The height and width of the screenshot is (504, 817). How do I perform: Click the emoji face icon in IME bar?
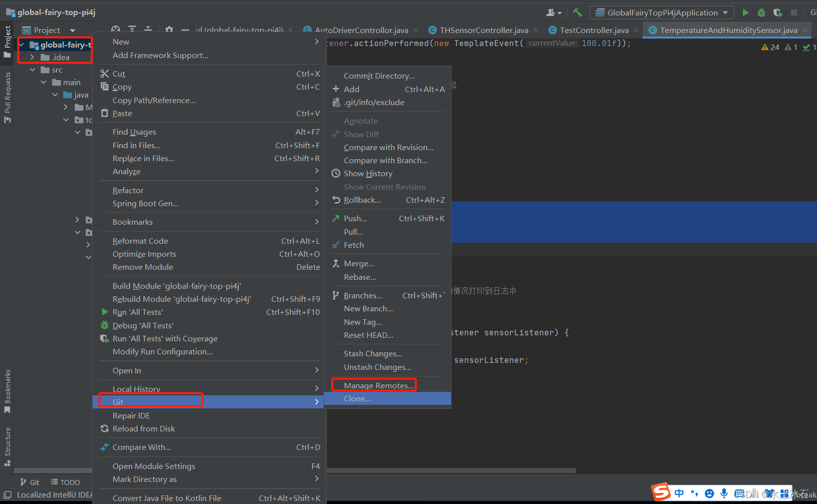(709, 493)
